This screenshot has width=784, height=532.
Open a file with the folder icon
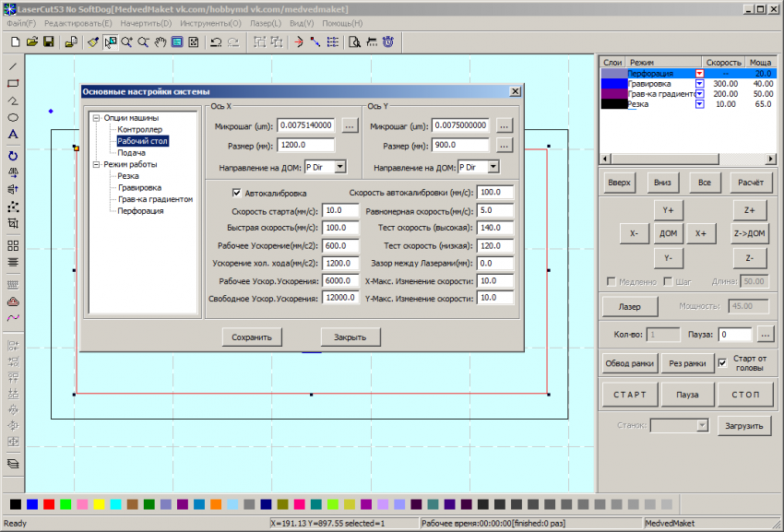[x=31, y=41]
